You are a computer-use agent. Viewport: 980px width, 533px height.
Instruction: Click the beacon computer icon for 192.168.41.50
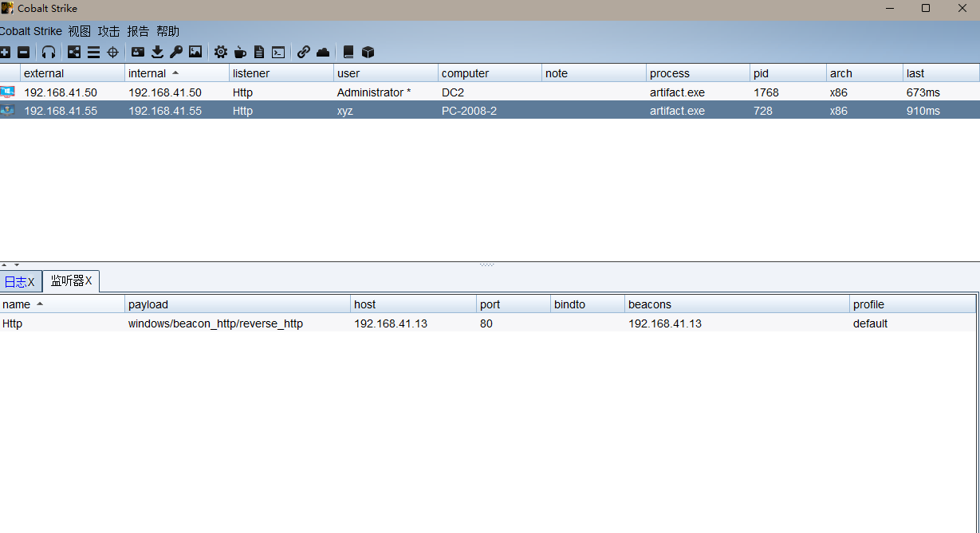[8, 92]
